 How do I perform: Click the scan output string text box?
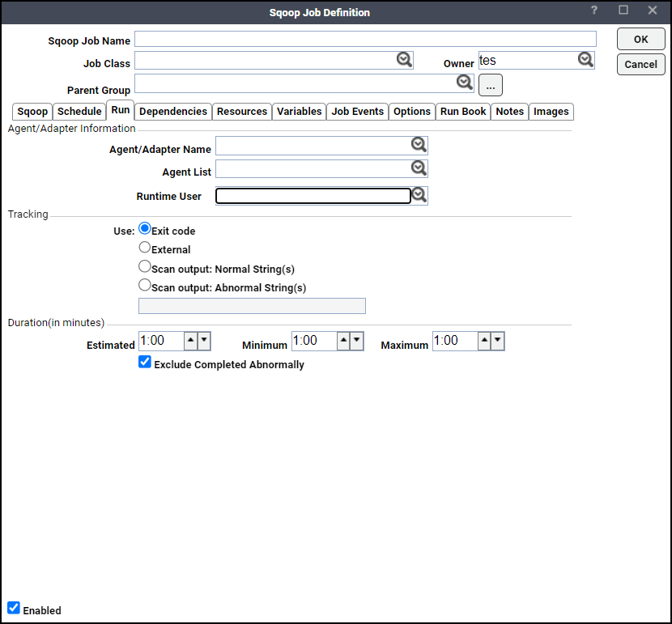click(252, 306)
